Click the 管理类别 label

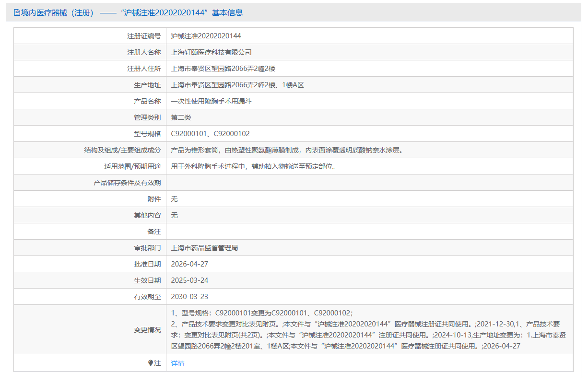pos(147,117)
